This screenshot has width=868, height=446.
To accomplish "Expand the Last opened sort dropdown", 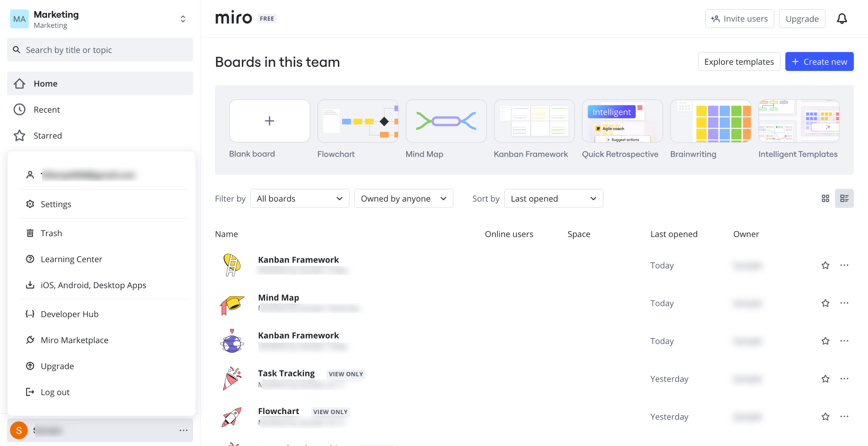I will [x=553, y=199].
